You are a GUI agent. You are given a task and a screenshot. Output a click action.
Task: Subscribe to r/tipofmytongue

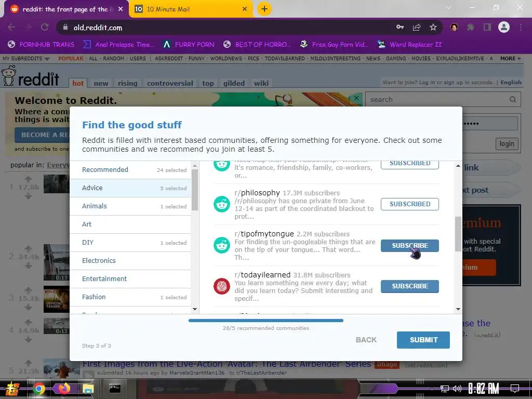tap(409, 246)
